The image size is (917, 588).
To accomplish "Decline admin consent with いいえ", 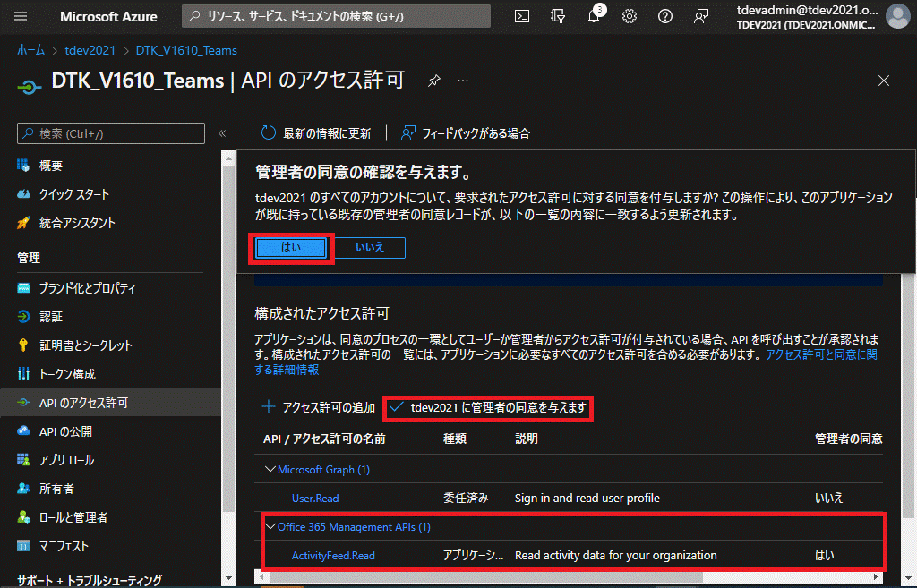I will [x=370, y=248].
